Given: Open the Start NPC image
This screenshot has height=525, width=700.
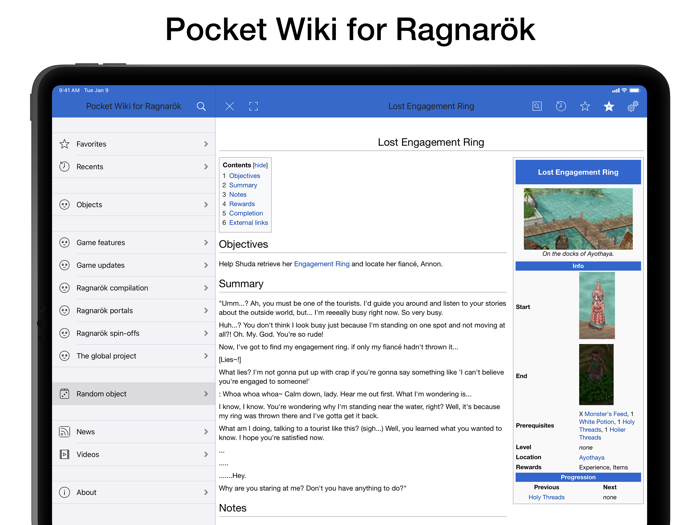Looking at the screenshot, I should pos(597,306).
